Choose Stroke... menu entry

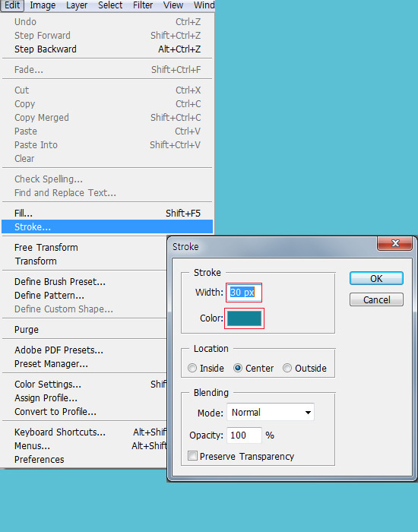click(x=107, y=226)
